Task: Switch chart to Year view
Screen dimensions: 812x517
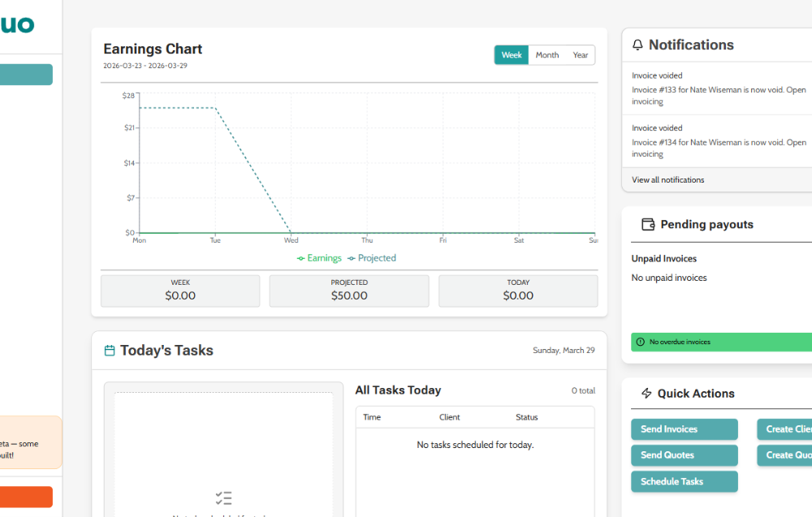Action: (x=580, y=55)
